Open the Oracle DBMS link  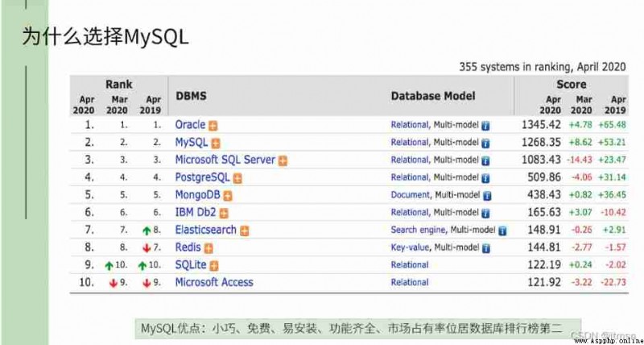190,124
